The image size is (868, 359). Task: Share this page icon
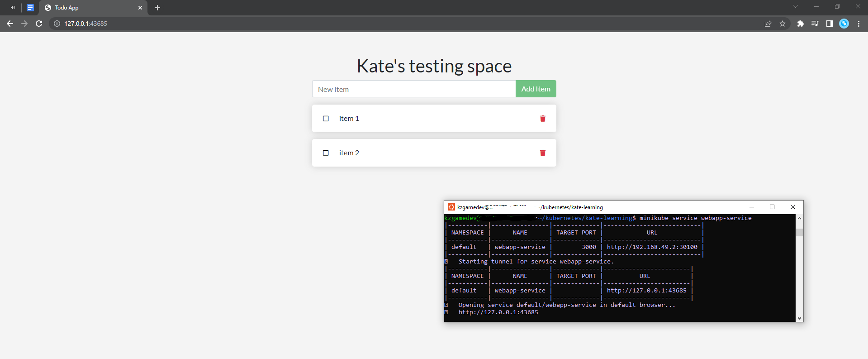[768, 24]
